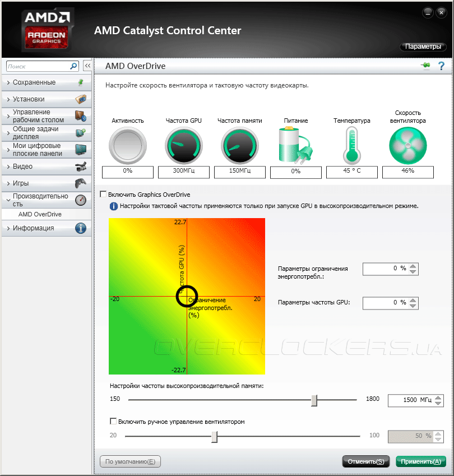
Task: Click the Температура thermometer icon
Action: (x=352, y=146)
